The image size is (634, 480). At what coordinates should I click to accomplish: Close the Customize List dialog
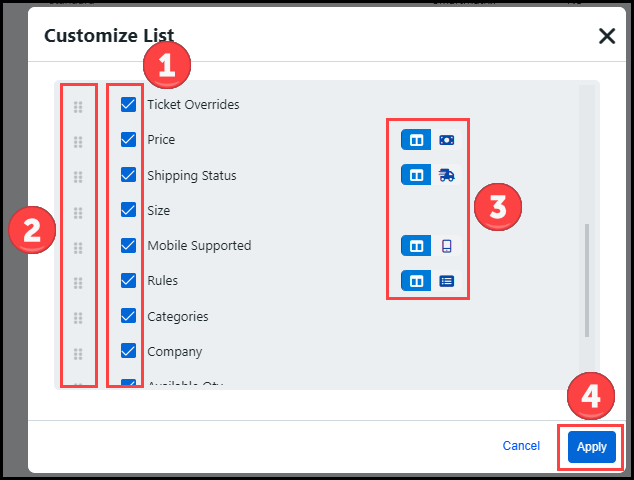point(606,37)
